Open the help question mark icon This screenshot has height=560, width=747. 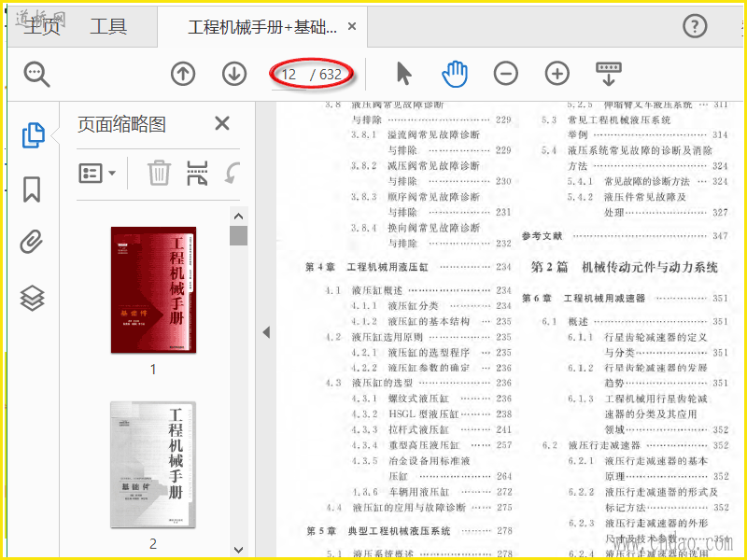(695, 26)
